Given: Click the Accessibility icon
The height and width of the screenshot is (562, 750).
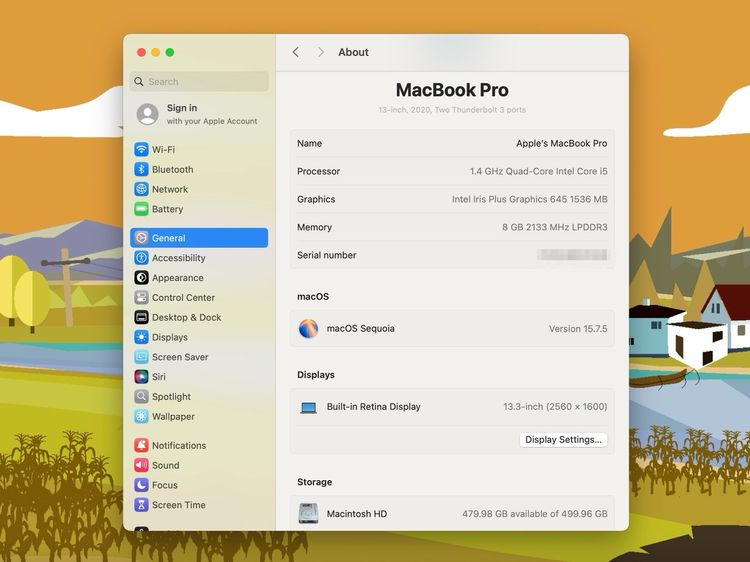Looking at the screenshot, I should [141, 258].
